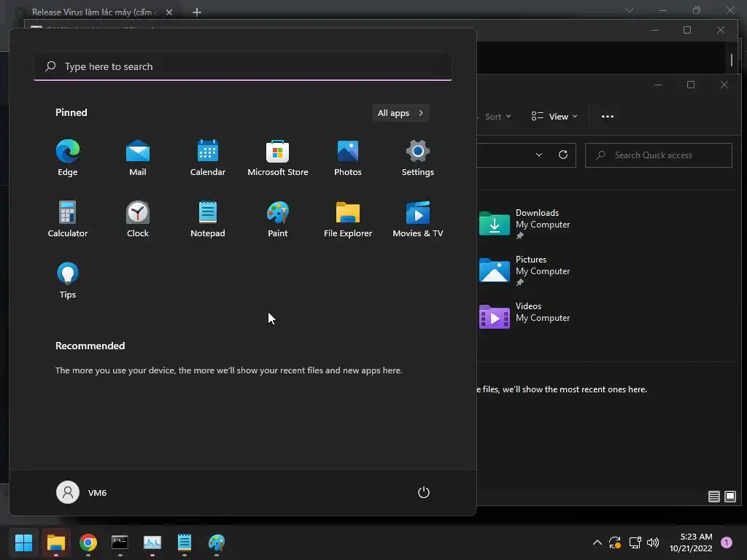Viewport: 747px width, 560px height.
Task: Switch to Command Prompt on taskbar
Action: tap(120, 542)
